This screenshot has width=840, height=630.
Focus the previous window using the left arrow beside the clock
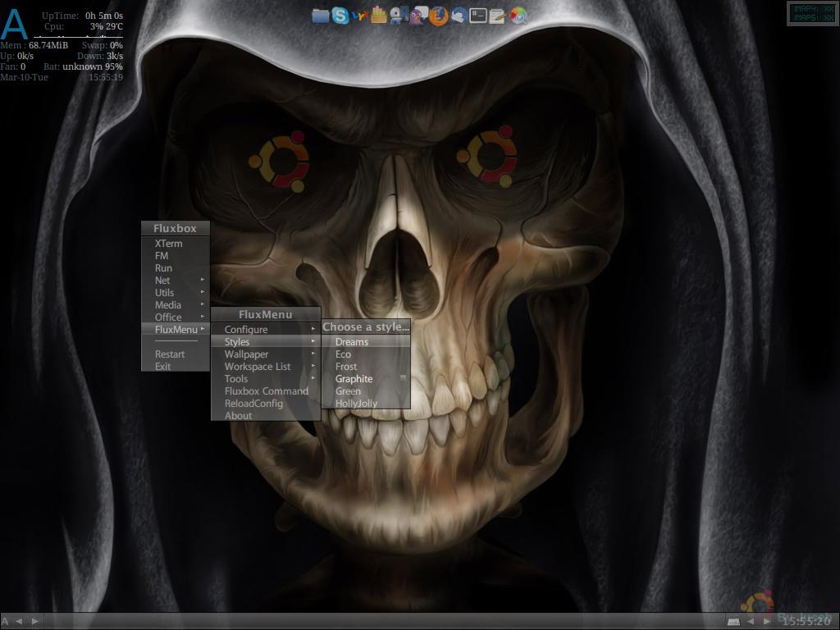[x=751, y=622]
